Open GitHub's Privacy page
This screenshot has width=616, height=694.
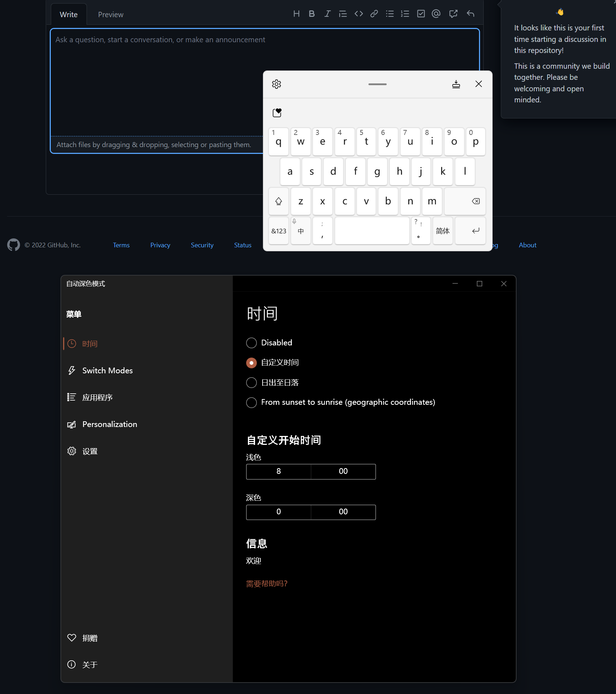pyautogui.click(x=160, y=245)
